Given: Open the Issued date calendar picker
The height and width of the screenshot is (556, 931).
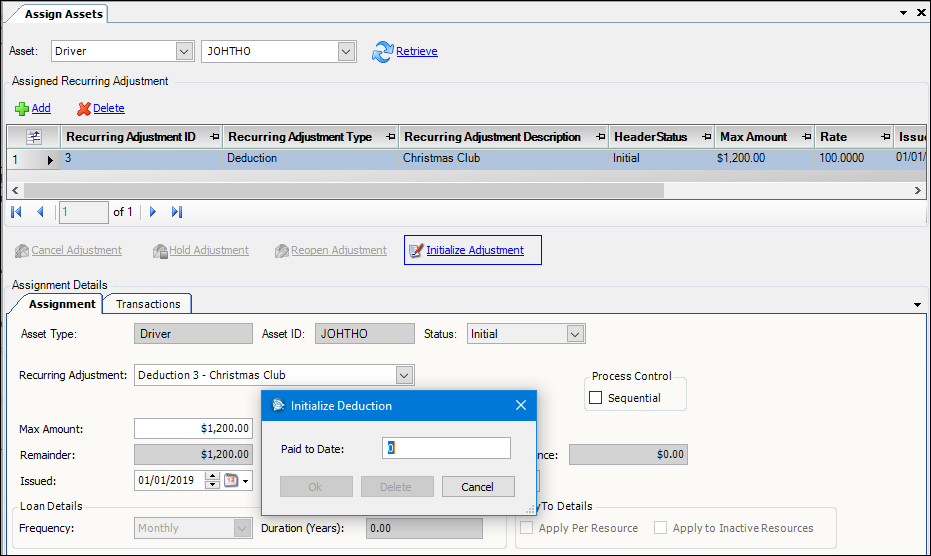Looking at the screenshot, I should coord(231,481).
